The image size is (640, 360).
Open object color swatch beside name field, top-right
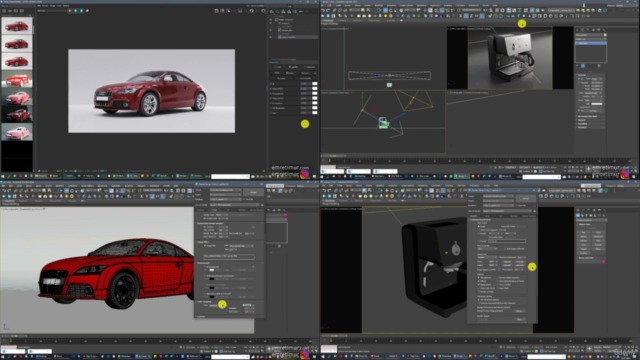(x=605, y=35)
